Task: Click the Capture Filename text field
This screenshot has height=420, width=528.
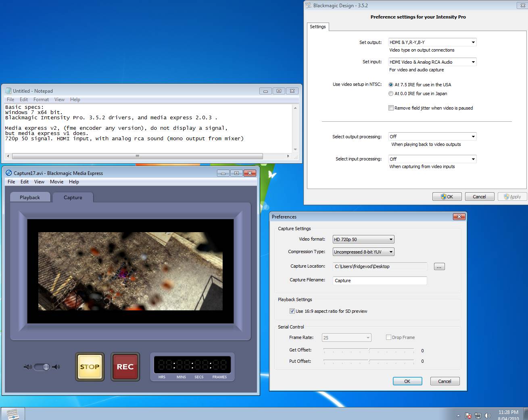Action: (x=380, y=281)
